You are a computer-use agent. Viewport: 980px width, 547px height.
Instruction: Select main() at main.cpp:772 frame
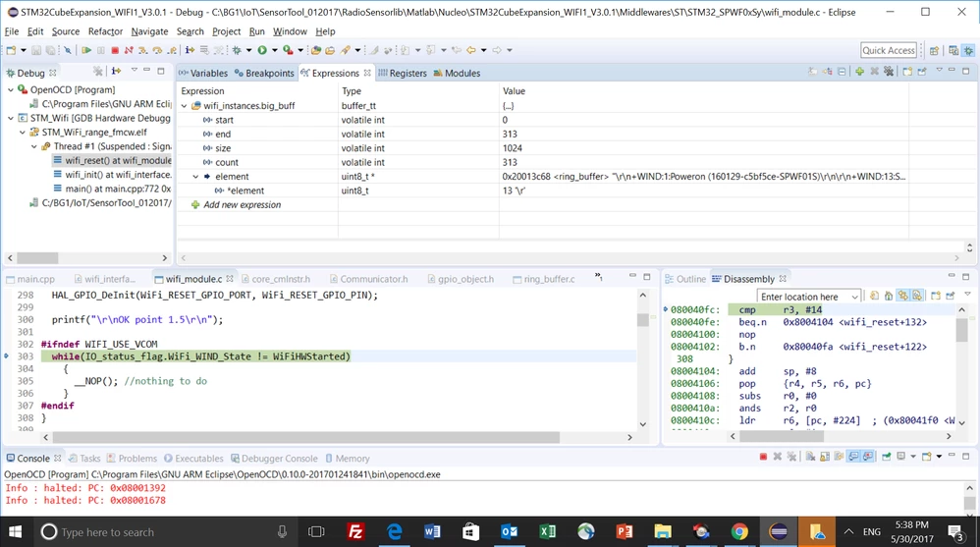(x=112, y=189)
